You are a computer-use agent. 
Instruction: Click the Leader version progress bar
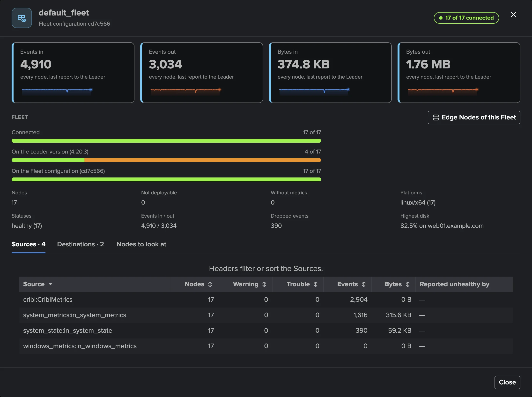166,160
